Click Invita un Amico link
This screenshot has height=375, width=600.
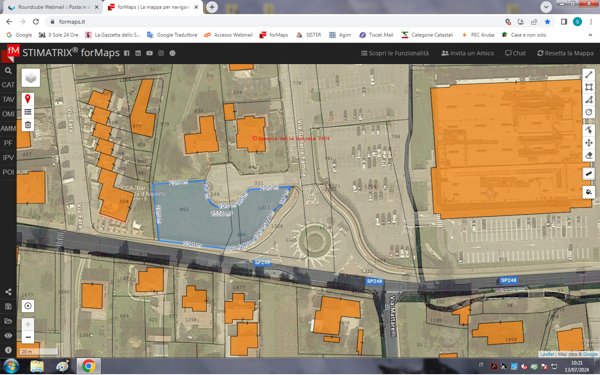tap(467, 53)
